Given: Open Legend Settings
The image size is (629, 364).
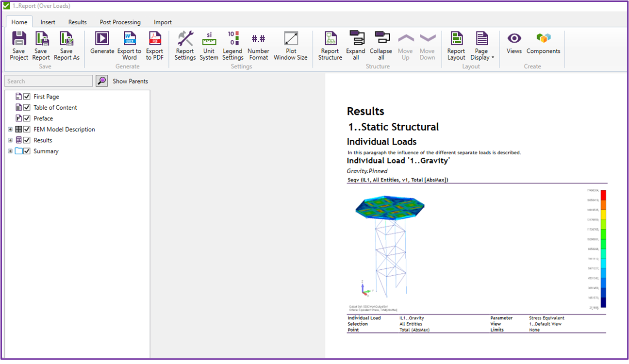Looking at the screenshot, I should pyautogui.click(x=233, y=38).
